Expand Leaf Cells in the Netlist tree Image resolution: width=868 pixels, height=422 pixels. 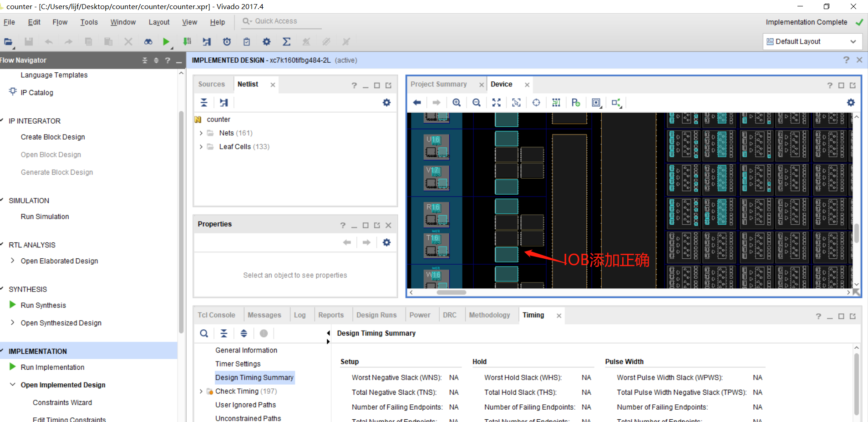[201, 146]
